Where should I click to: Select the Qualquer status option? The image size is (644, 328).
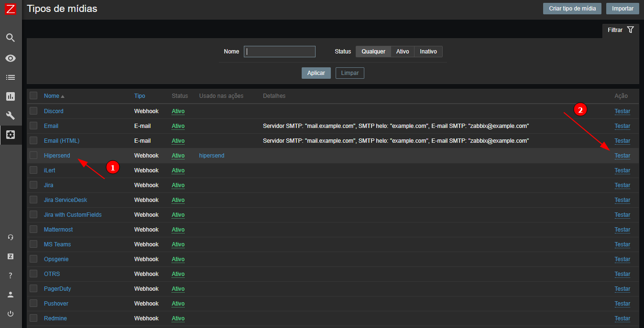[373, 52]
